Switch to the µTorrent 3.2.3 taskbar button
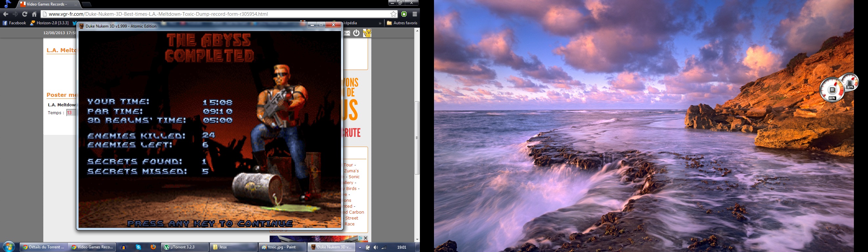The width and height of the screenshot is (868, 252). 184,247
